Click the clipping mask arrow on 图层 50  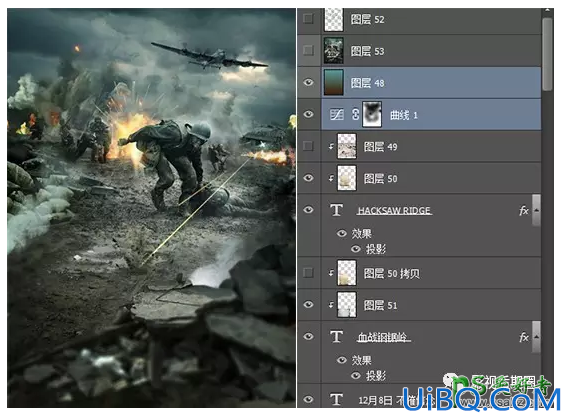[332, 178]
